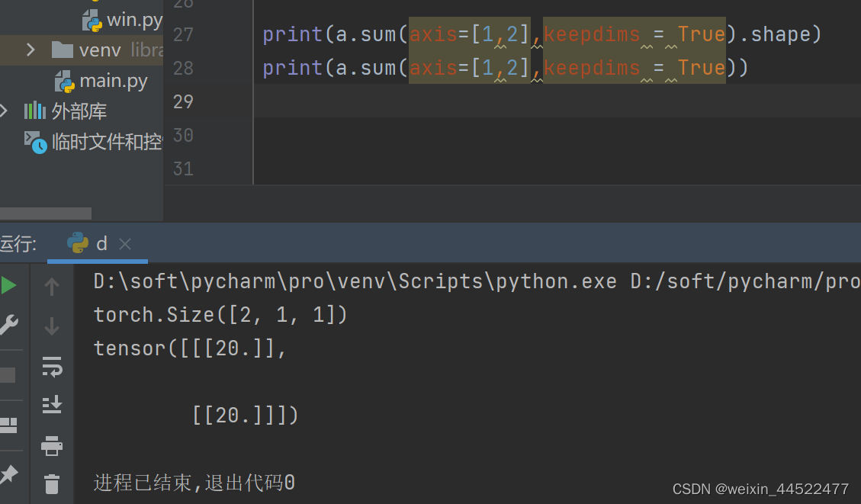861x504 pixels.
Task: Click 'tensor([[[20.]],' console output line
Action: coord(190,348)
